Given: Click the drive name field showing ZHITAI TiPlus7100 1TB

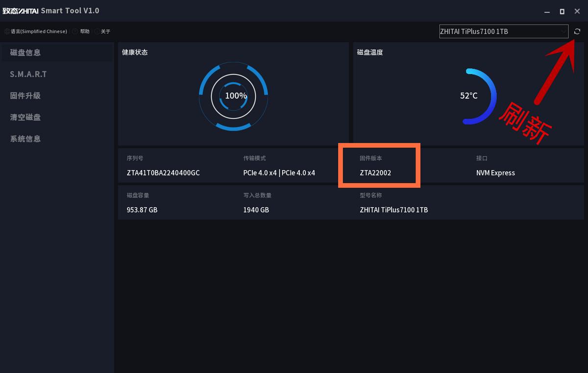Looking at the screenshot, I should 393,210.
